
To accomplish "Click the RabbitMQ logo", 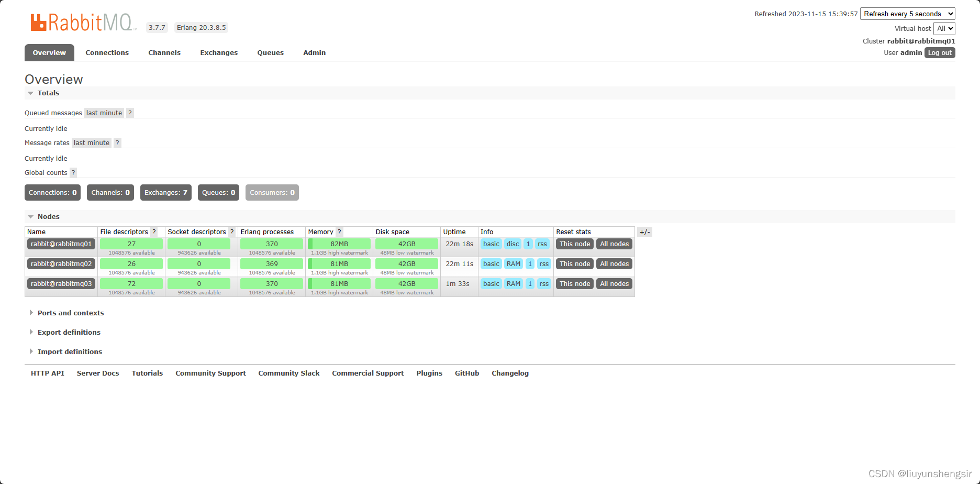I will (83, 23).
